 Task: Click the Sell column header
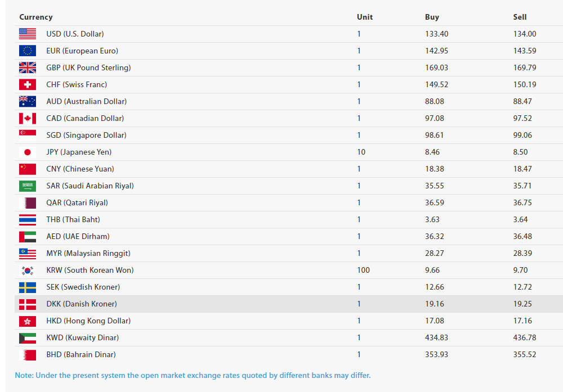point(520,17)
